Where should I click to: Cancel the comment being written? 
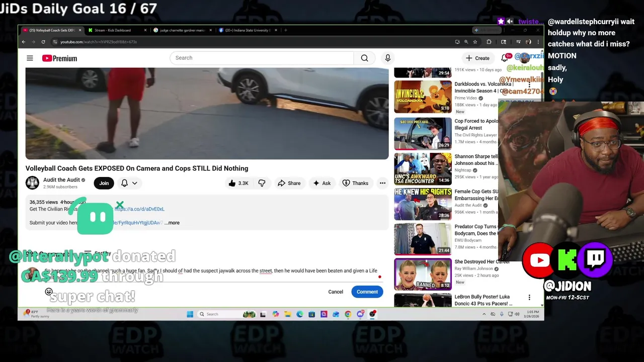point(336,292)
